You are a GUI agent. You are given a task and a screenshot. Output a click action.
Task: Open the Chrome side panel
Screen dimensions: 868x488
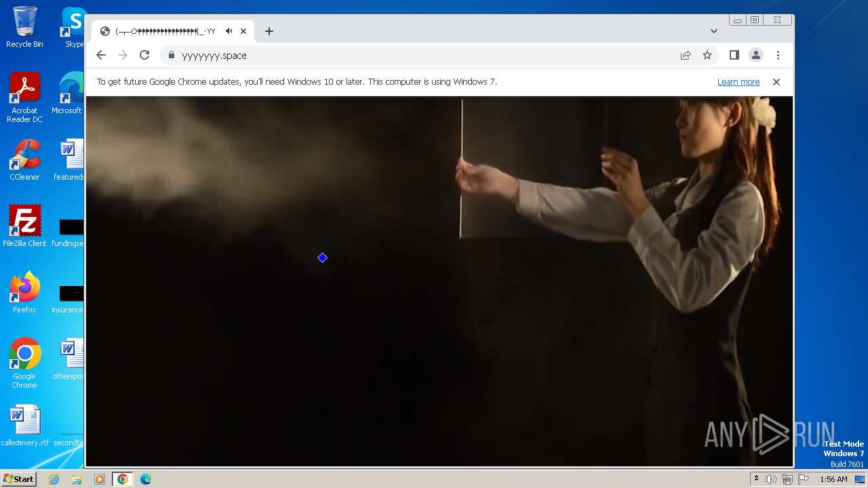[x=734, y=56]
